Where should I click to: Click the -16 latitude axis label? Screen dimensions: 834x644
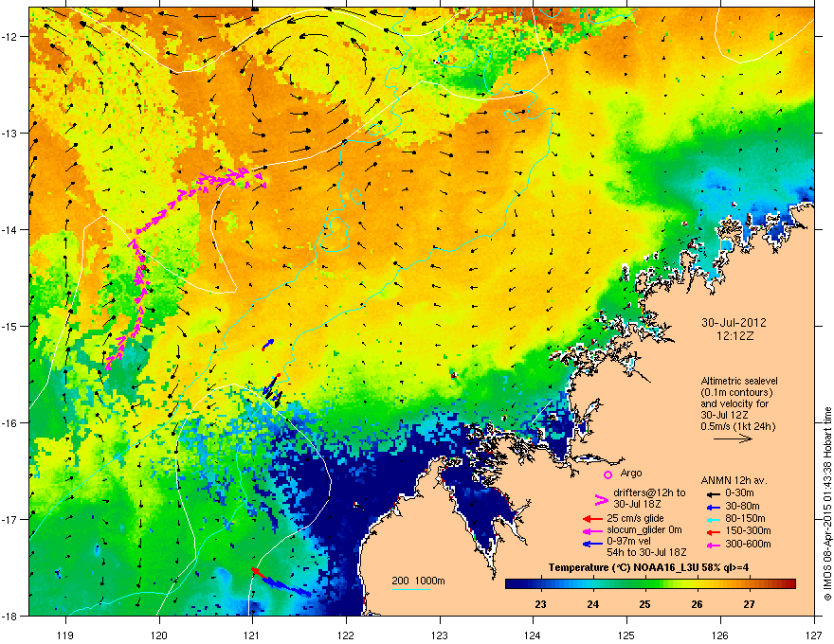pyautogui.click(x=10, y=423)
